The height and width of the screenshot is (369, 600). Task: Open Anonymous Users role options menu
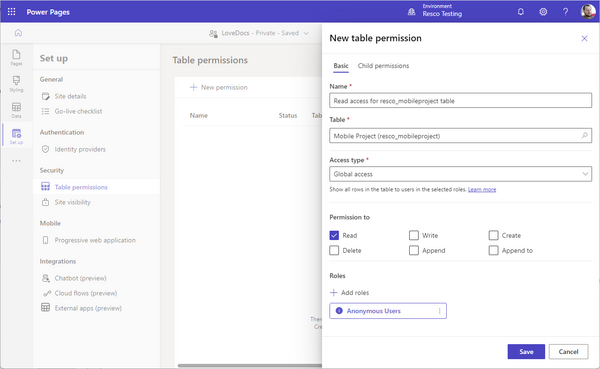click(x=439, y=311)
